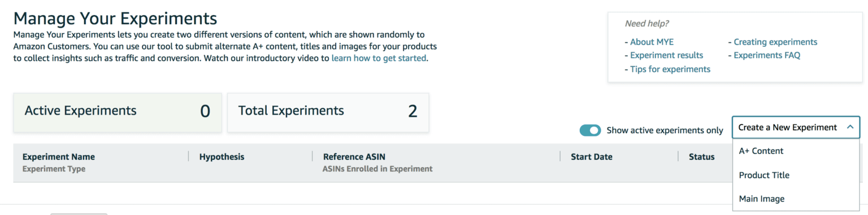Follow the learn how to get started link
868x215 pixels.
[379, 58]
